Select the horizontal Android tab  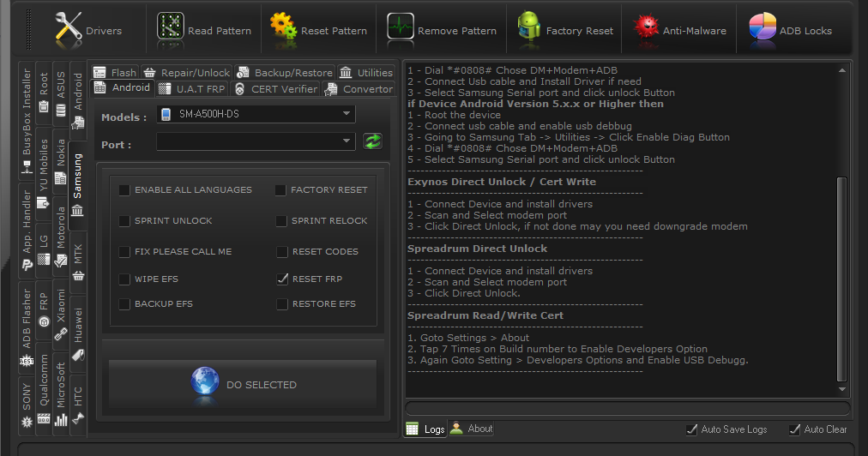(x=123, y=88)
